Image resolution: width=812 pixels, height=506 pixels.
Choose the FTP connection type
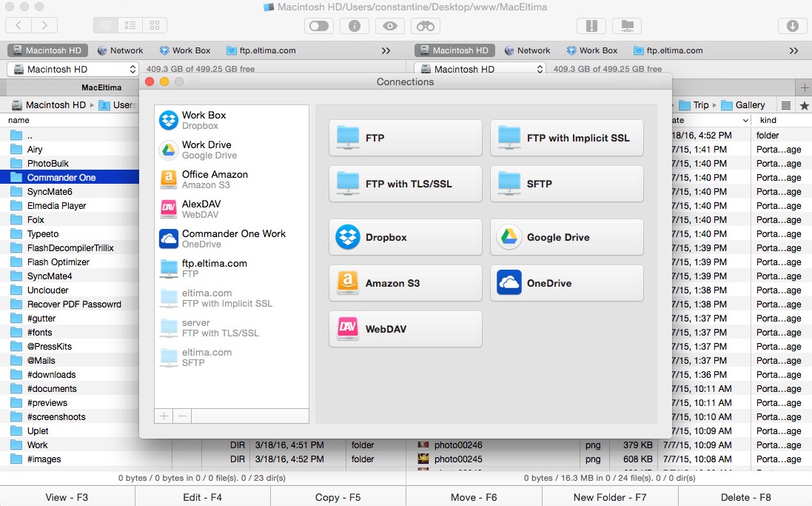[406, 138]
